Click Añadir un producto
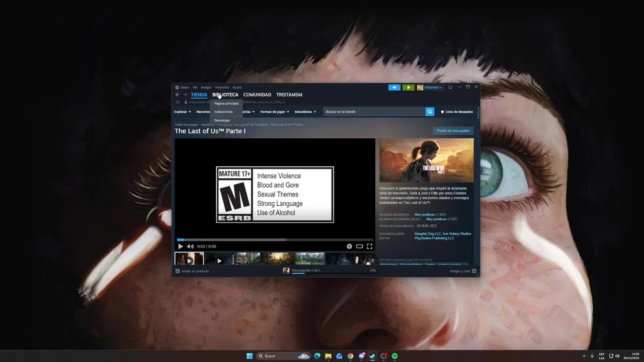The width and height of the screenshot is (644, 362). pos(195,271)
